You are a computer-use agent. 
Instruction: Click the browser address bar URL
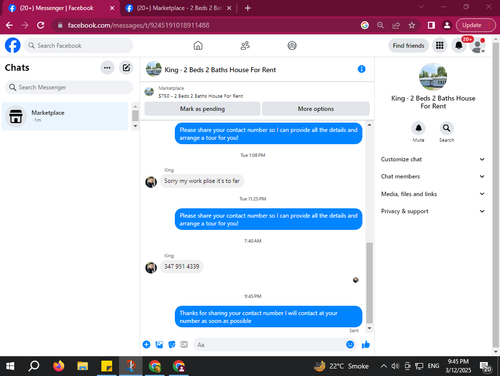[x=138, y=25]
